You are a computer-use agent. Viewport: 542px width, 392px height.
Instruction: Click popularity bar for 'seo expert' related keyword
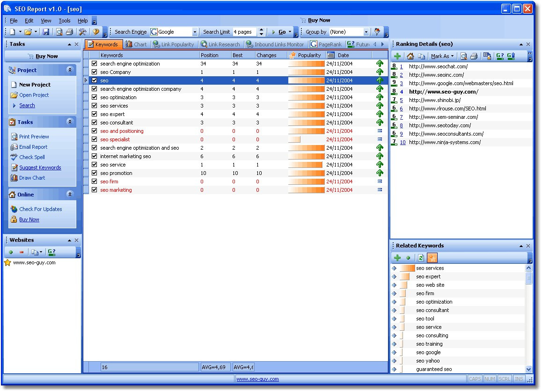coord(405,276)
